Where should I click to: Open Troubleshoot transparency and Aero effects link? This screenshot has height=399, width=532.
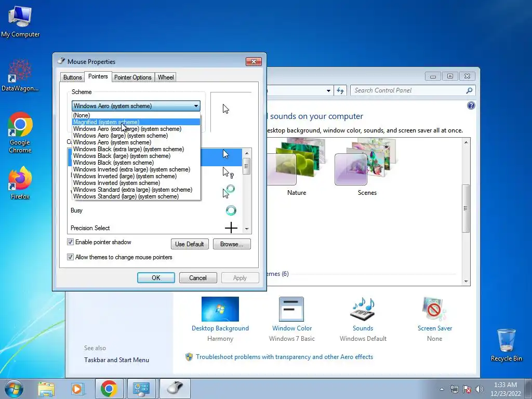[x=284, y=357]
